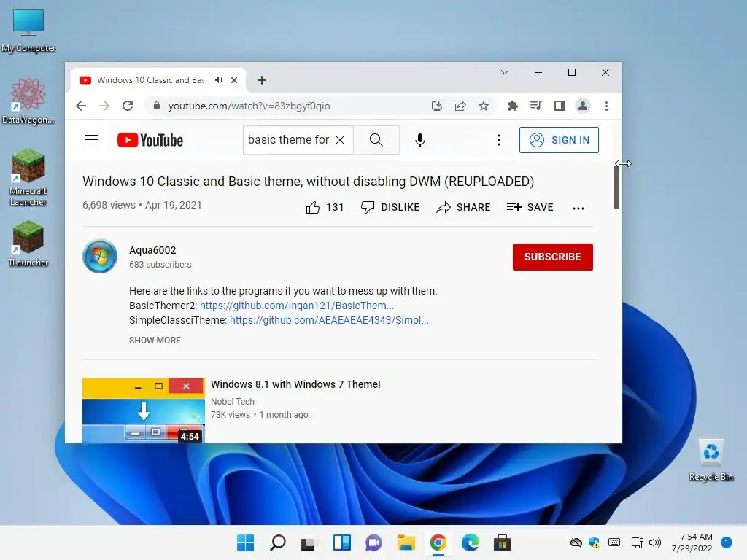The width and height of the screenshot is (747, 560).
Task: Select the TLauncher desktop shortcut
Action: coord(28,244)
